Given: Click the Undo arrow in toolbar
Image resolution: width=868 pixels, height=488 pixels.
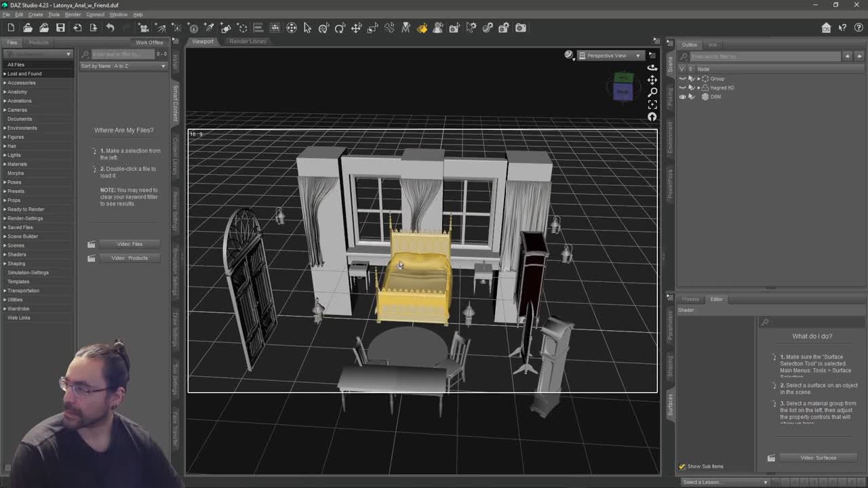Looking at the screenshot, I should 110,28.
